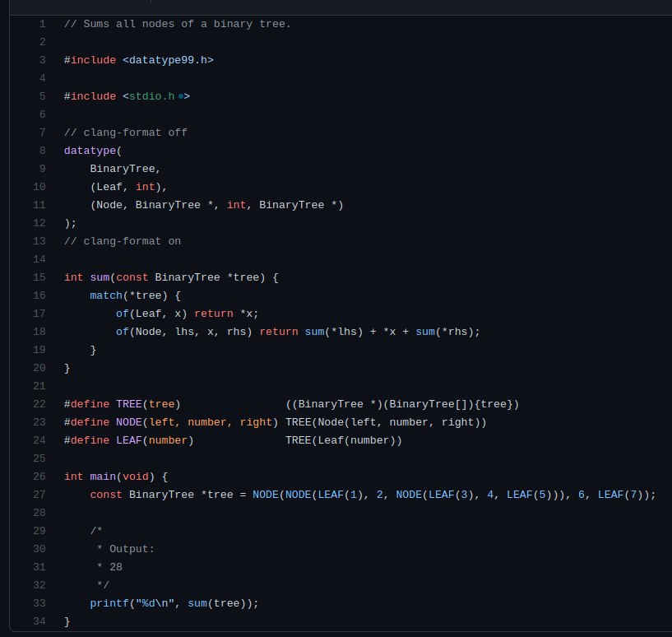Click the "* 28" output comment
Screen dimensions: 672x637
[x=109, y=567]
